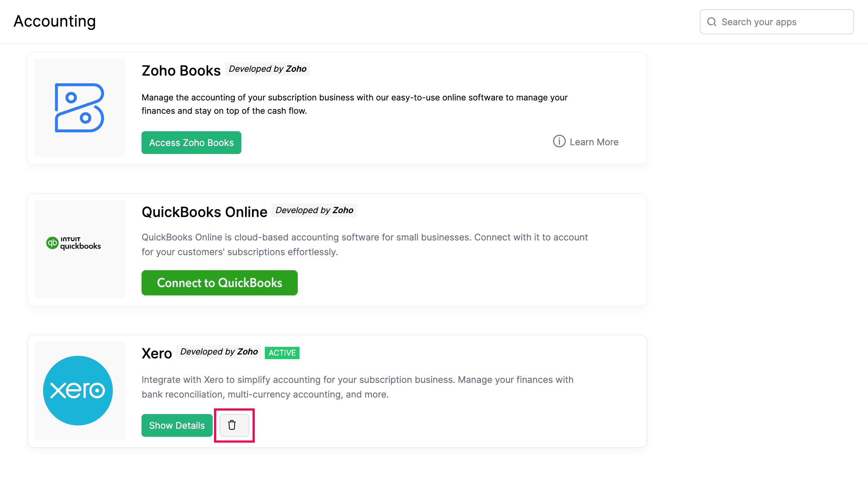
Task: Click the magnifier icon in search box
Action: click(x=712, y=22)
